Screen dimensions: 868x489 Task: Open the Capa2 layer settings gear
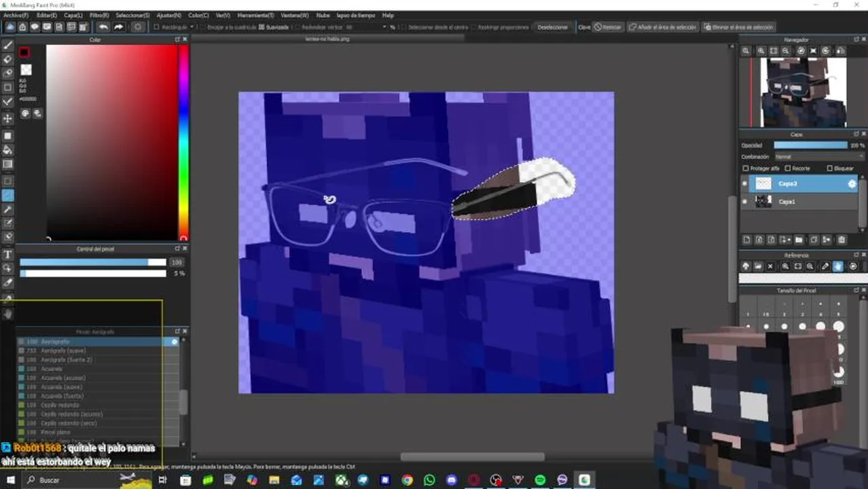[852, 183]
